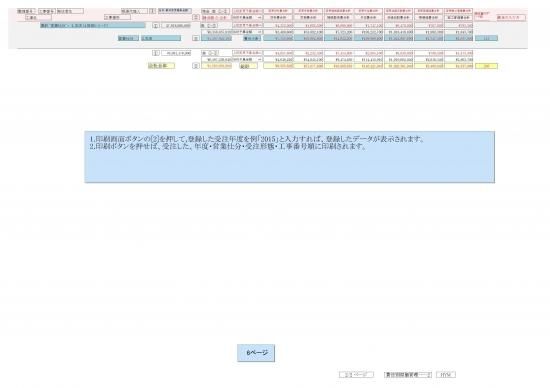
Task: Select the blue instruction text box
Action: (289, 157)
